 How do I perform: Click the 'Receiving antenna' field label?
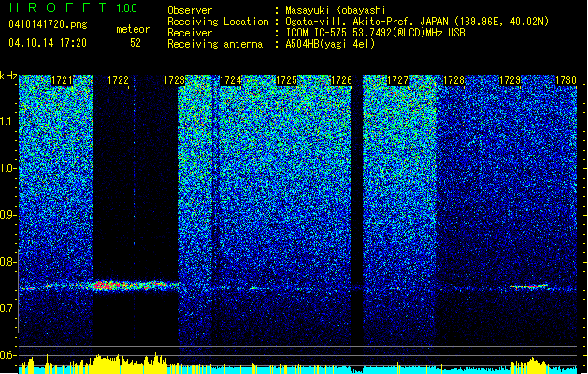click(x=215, y=44)
